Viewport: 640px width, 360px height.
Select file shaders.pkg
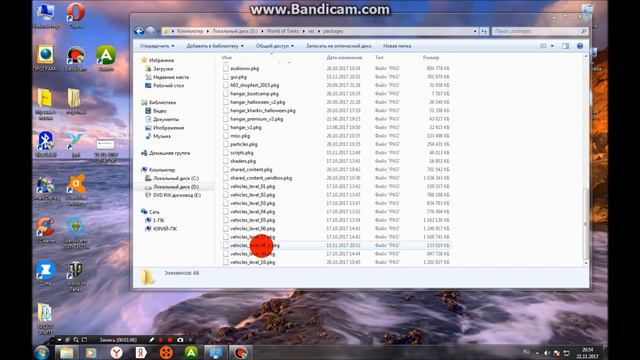tap(243, 161)
